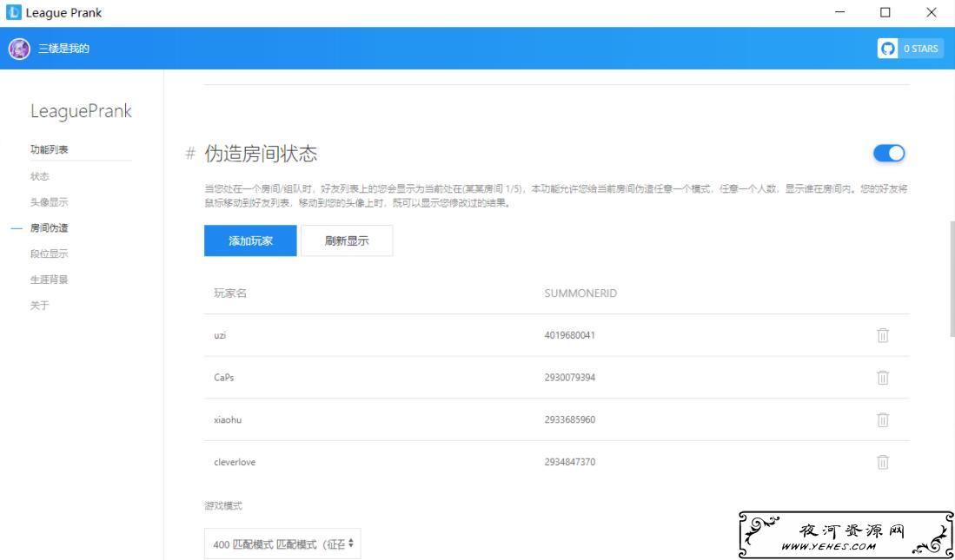Go to 头像显示 in sidebar

[x=50, y=202]
